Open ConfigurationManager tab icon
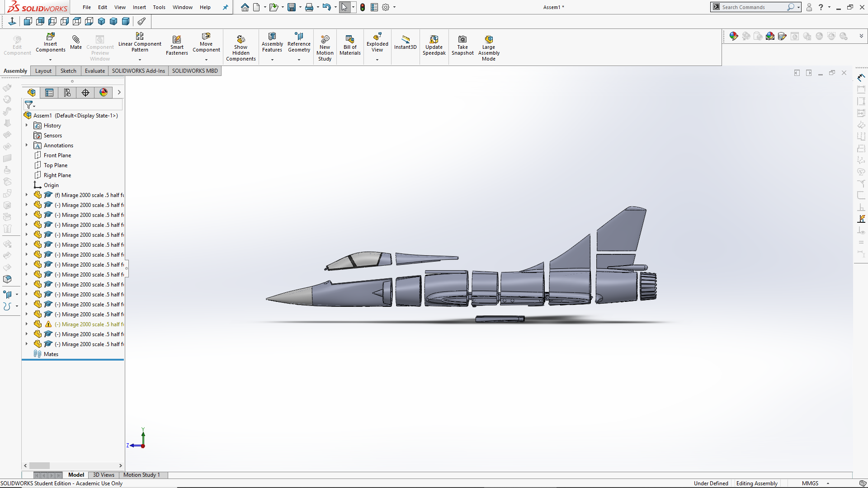868x488 pixels. (x=67, y=93)
